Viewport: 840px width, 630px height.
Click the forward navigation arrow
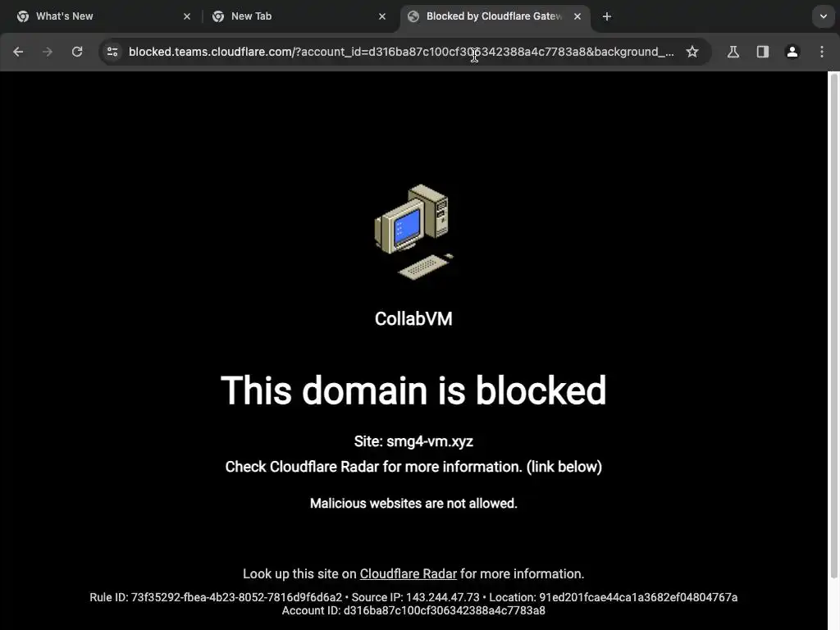click(48, 52)
